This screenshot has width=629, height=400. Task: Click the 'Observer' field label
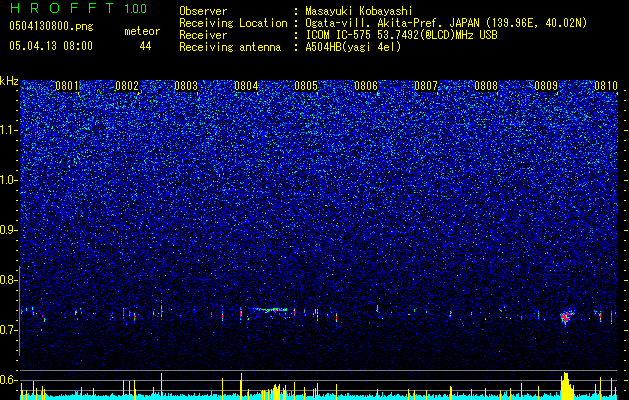pyautogui.click(x=203, y=11)
